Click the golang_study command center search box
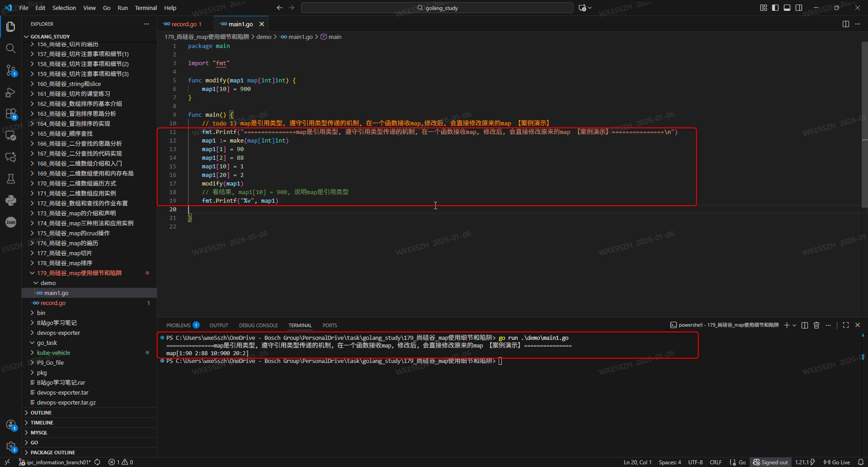 point(437,8)
